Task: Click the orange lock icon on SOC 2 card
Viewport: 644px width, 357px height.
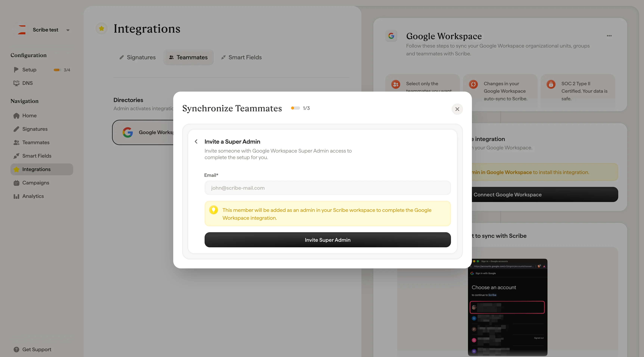Action: (551, 84)
